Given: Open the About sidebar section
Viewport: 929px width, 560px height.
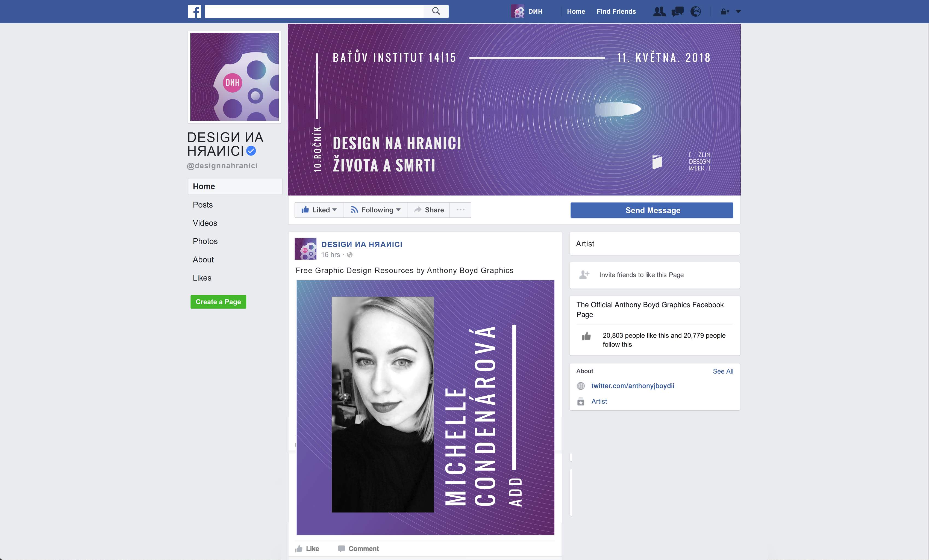Looking at the screenshot, I should tap(203, 260).
